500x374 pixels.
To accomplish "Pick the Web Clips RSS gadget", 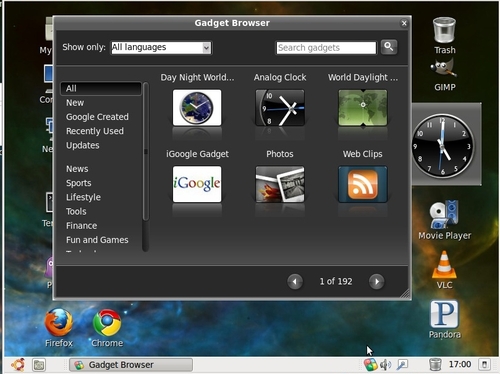I will (363, 184).
